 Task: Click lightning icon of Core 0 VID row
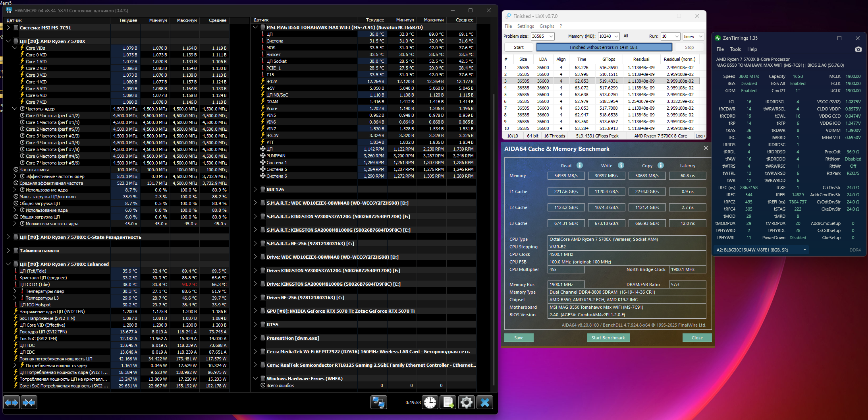[x=22, y=55]
